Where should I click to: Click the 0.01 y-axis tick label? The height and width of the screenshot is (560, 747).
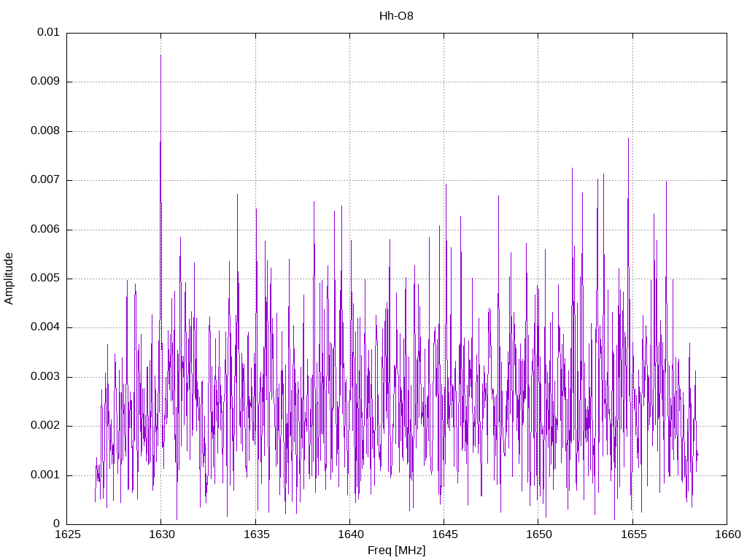pos(48,32)
